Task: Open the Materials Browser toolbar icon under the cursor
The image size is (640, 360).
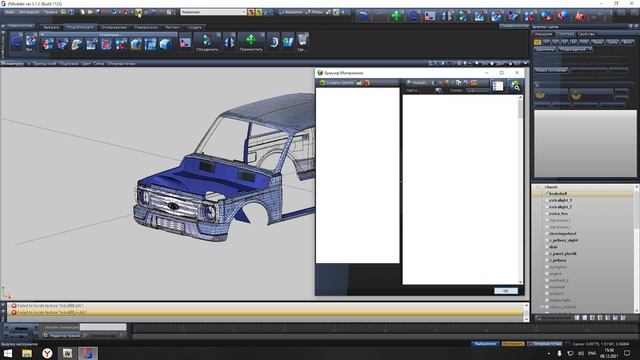Action: (138, 12)
